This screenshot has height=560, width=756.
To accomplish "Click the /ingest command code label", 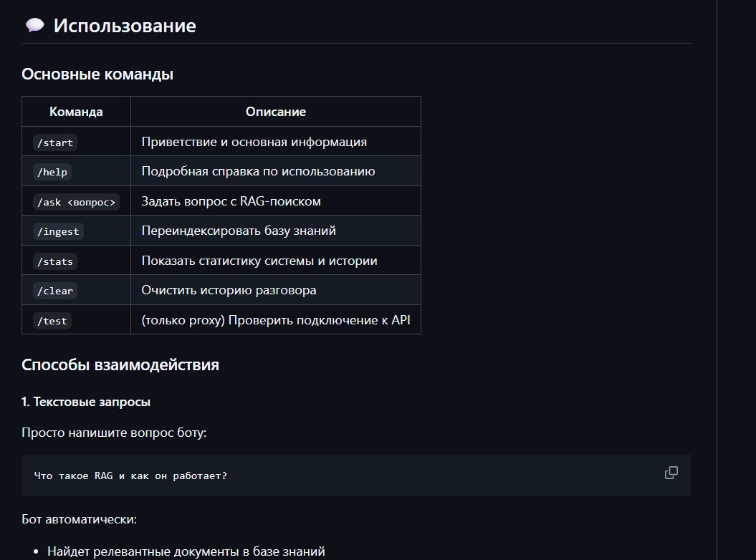I will 59,231.
